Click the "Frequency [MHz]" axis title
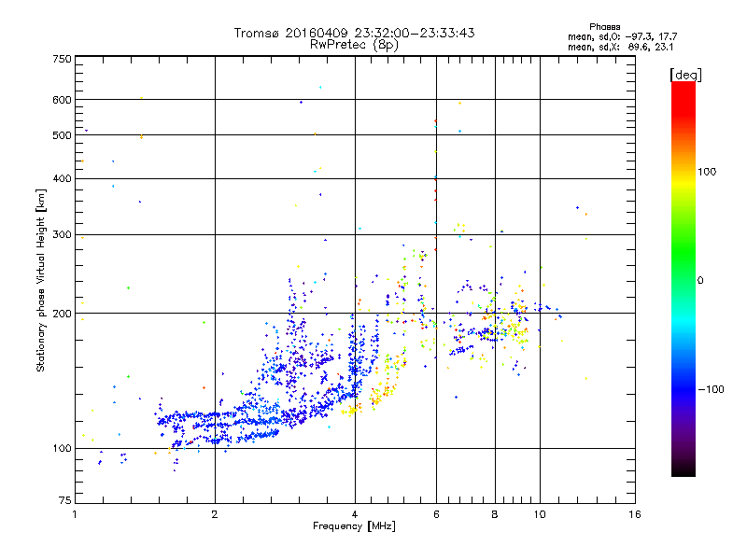Viewport: 747px width, 560px height. (354, 526)
